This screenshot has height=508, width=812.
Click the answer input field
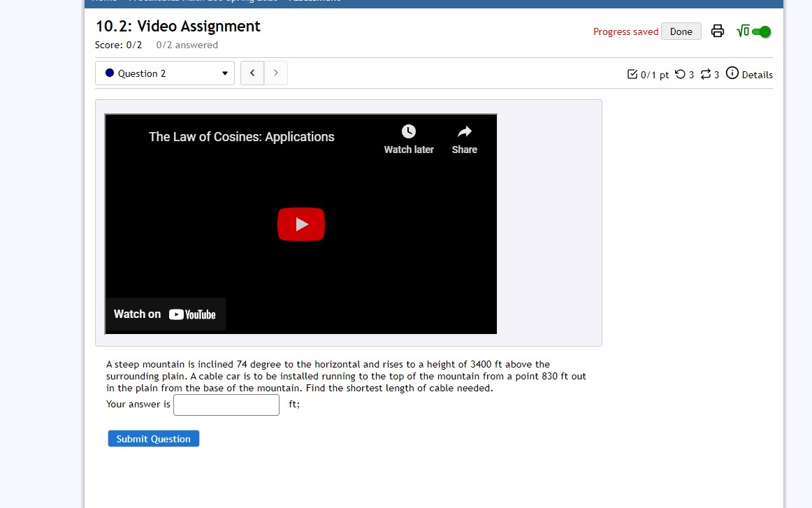(x=226, y=405)
